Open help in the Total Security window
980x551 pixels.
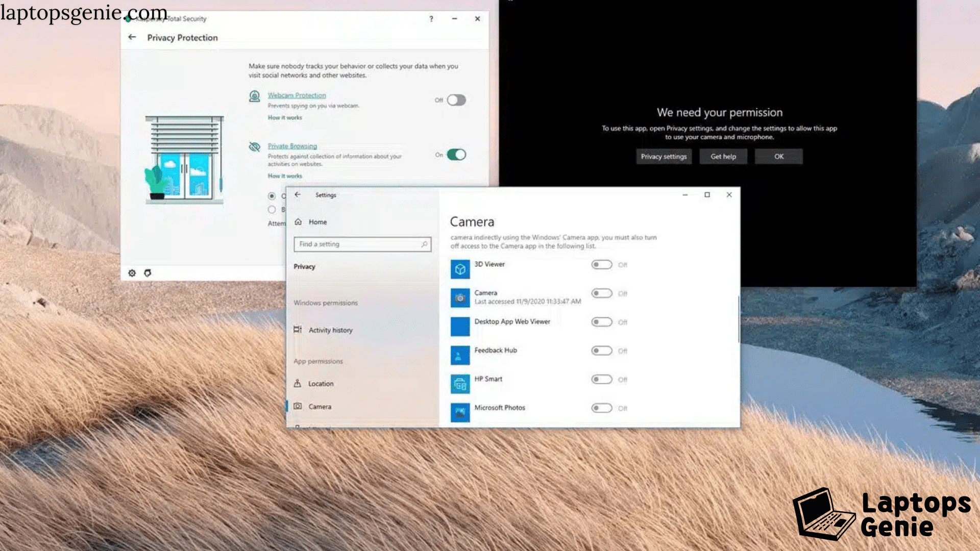click(431, 19)
